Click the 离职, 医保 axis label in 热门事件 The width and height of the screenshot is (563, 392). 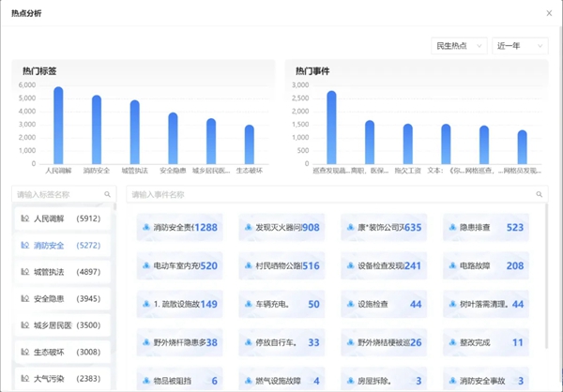coord(370,171)
